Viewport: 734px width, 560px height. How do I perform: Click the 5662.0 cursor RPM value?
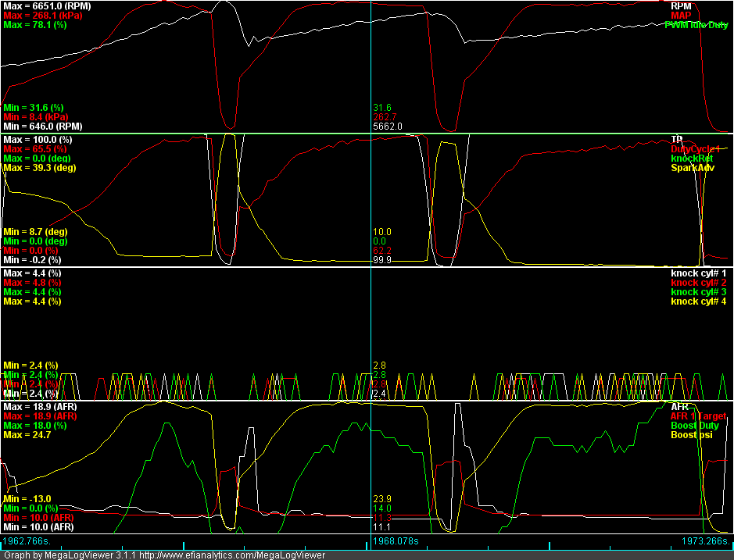tap(388, 126)
